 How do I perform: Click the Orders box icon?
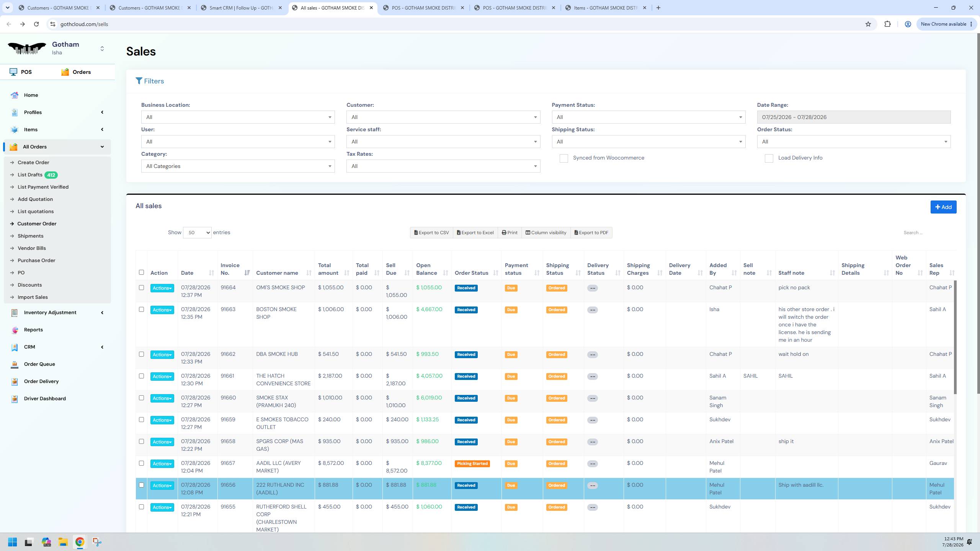[65, 72]
